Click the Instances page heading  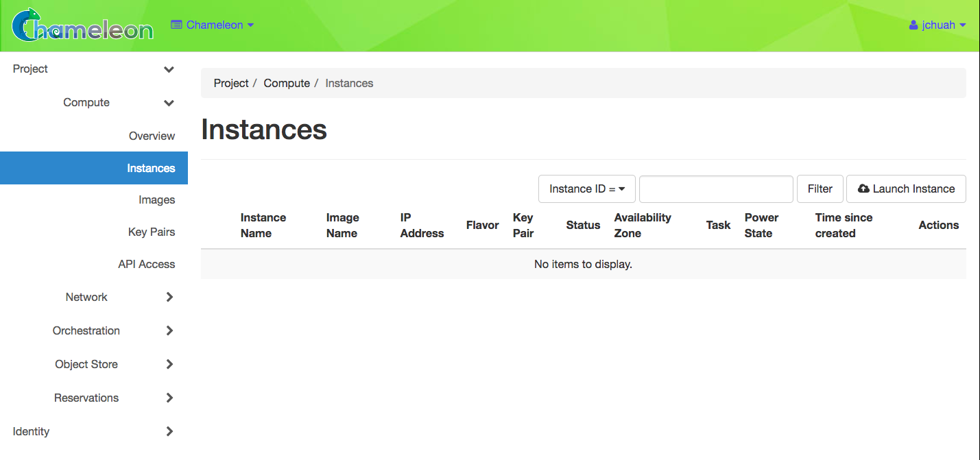click(264, 130)
